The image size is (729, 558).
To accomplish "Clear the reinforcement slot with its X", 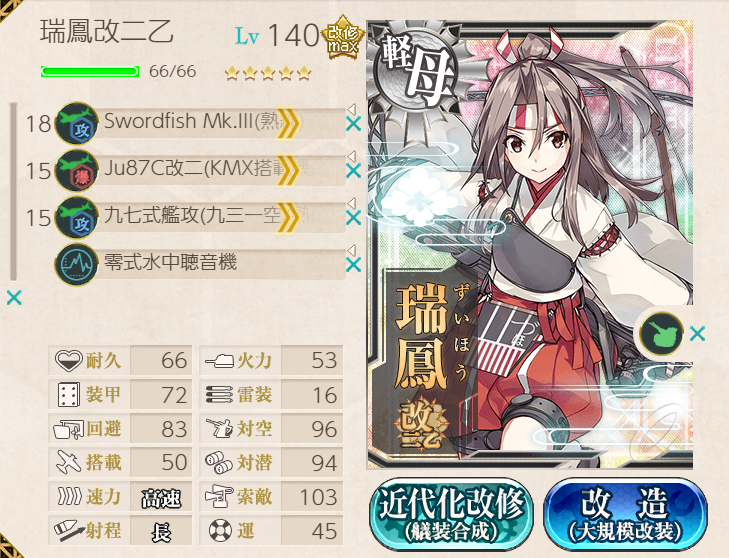I will tap(697, 333).
